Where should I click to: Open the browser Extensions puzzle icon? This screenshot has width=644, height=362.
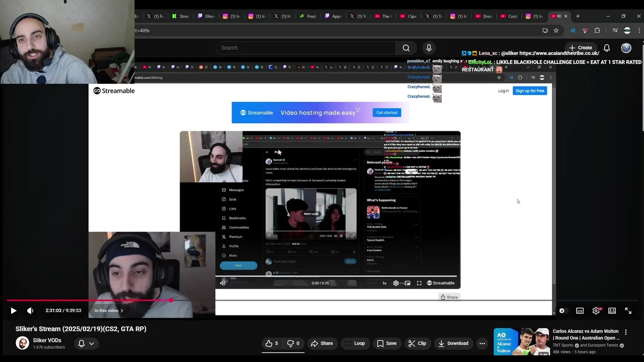tap(597, 31)
